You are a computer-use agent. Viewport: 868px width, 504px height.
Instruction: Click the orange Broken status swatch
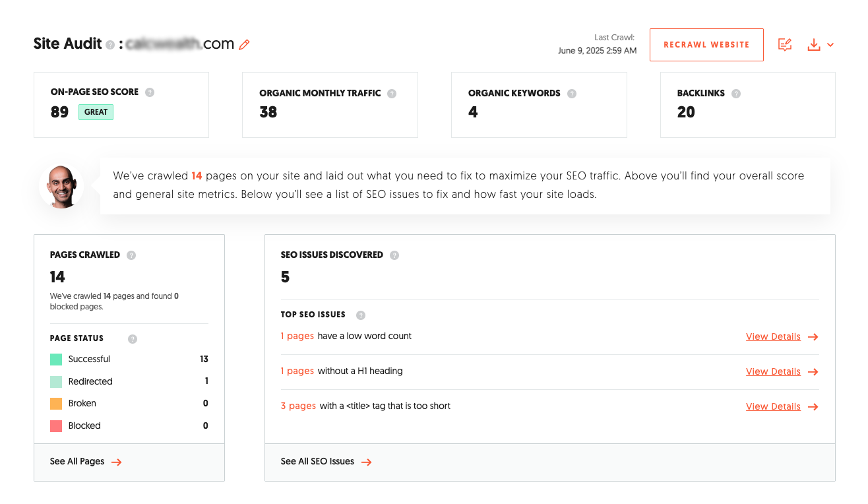[x=56, y=404]
